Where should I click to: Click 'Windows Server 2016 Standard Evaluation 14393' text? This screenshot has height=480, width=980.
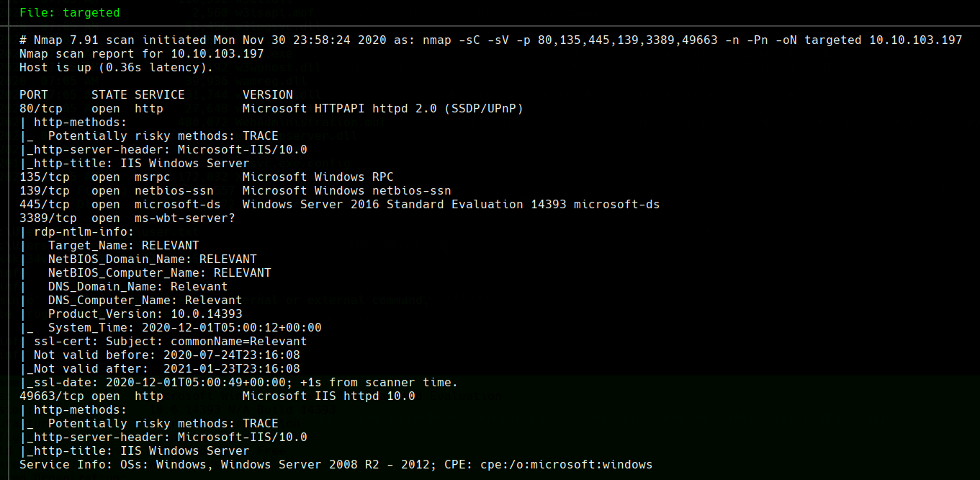pos(405,205)
